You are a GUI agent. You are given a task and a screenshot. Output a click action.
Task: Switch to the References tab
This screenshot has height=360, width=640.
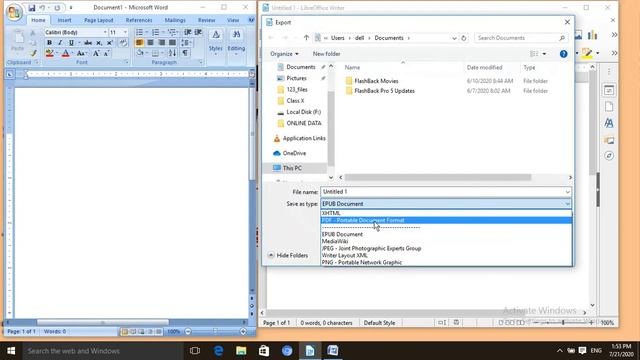click(139, 20)
